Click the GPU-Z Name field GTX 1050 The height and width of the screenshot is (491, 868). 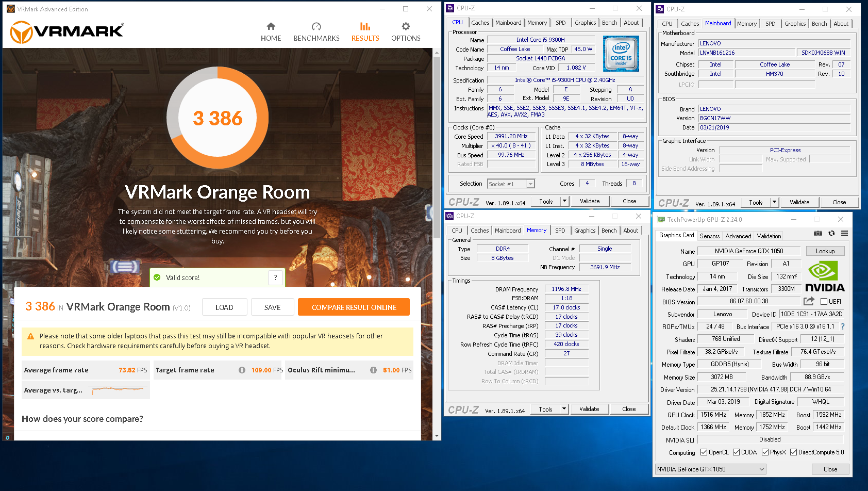coord(749,251)
